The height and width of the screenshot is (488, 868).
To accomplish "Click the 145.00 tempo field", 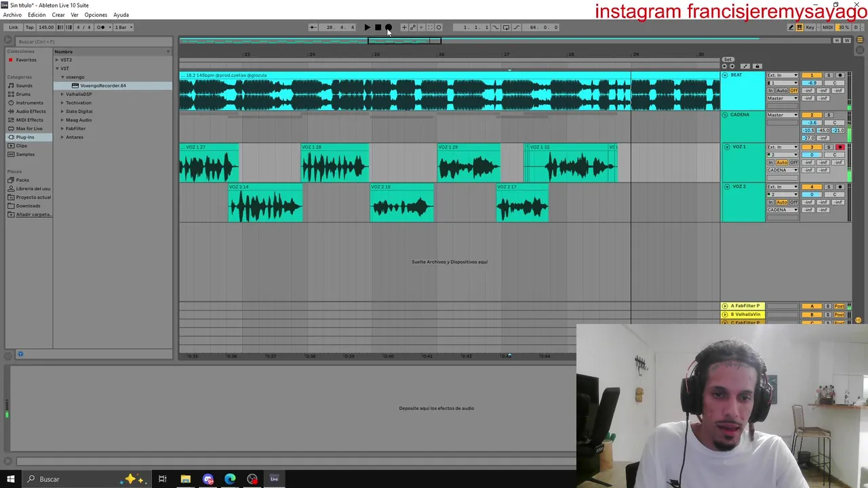I will click(x=46, y=27).
